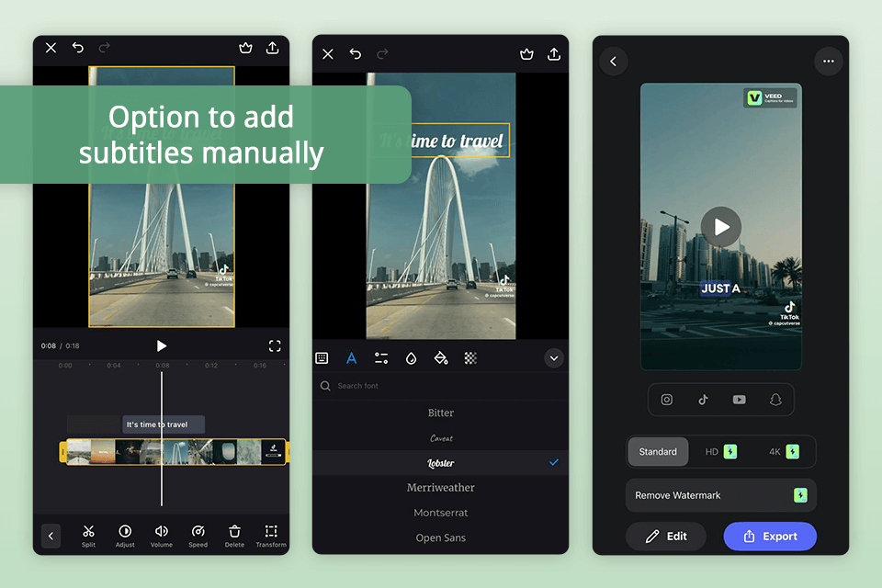Choose the Merriweather font
The image size is (882, 588).
(440, 488)
